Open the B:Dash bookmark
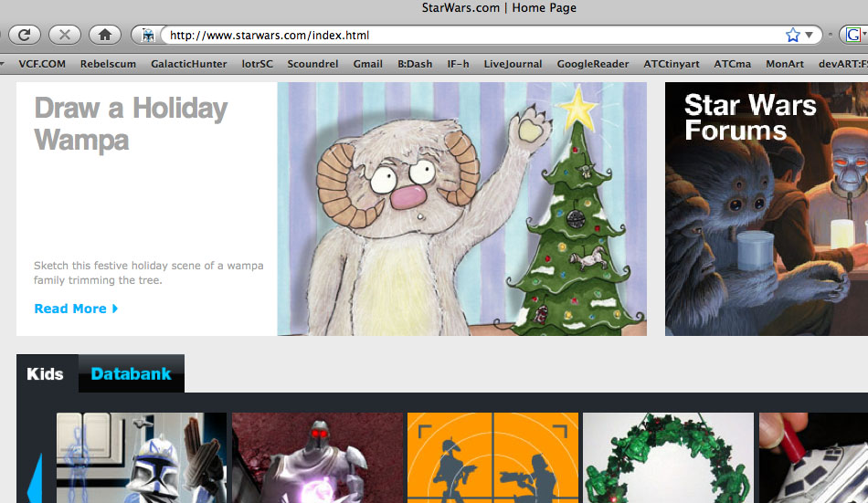 pyautogui.click(x=415, y=64)
